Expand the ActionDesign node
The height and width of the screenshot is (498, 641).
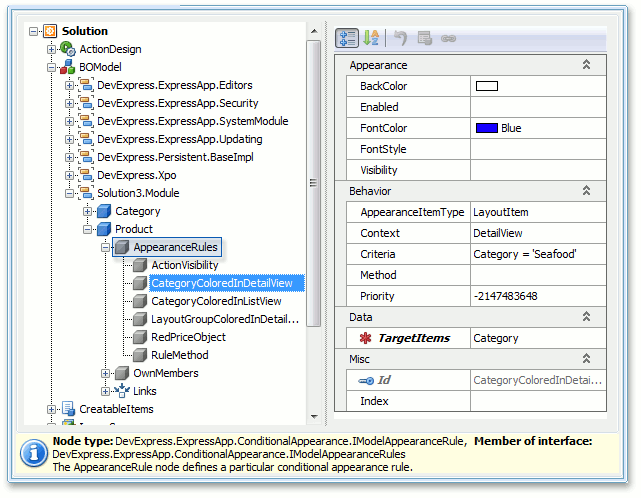point(52,49)
